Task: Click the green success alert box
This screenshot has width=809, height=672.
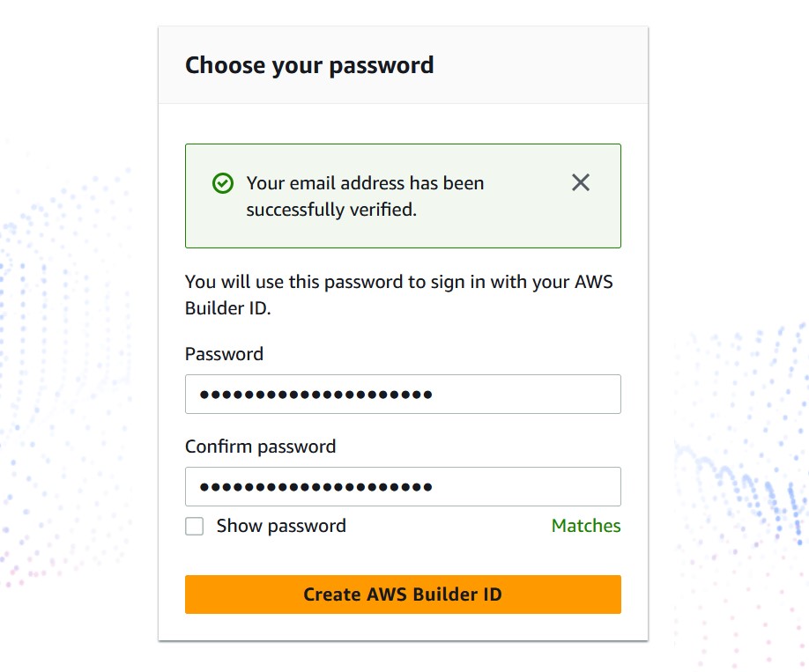Action: pyautogui.click(x=403, y=196)
